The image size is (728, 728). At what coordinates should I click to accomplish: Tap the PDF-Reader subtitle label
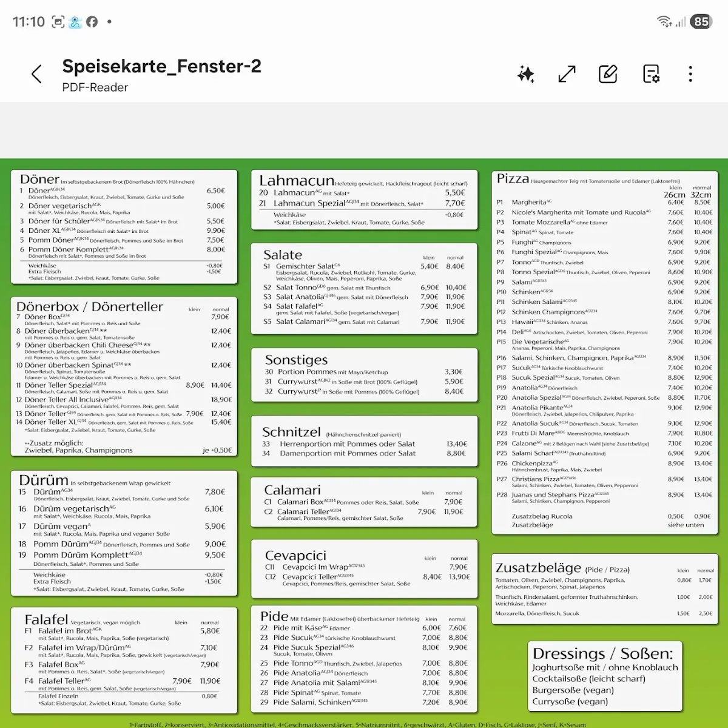click(95, 87)
